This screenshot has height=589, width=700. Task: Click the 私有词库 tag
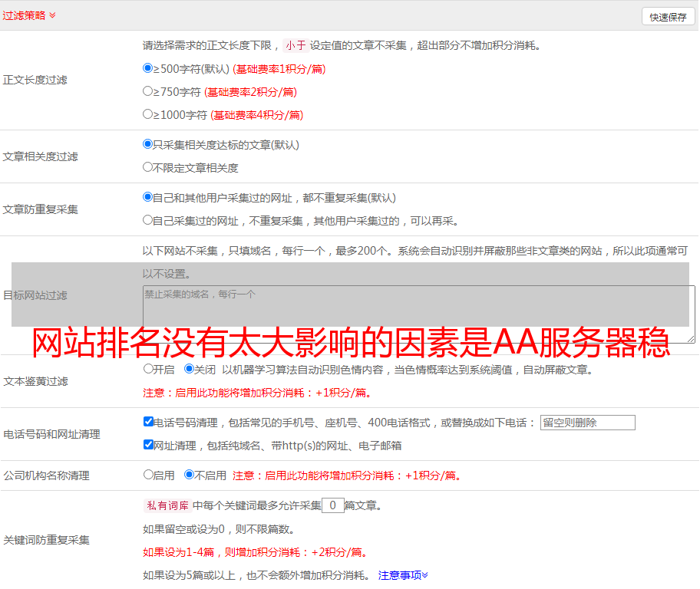pyautogui.click(x=165, y=505)
